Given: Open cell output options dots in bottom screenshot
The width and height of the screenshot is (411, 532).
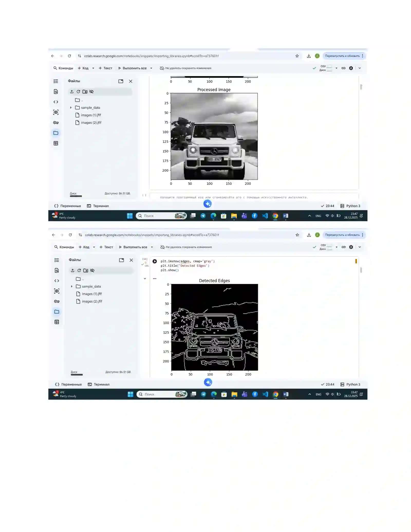Looking at the screenshot, I should (x=155, y=279).
